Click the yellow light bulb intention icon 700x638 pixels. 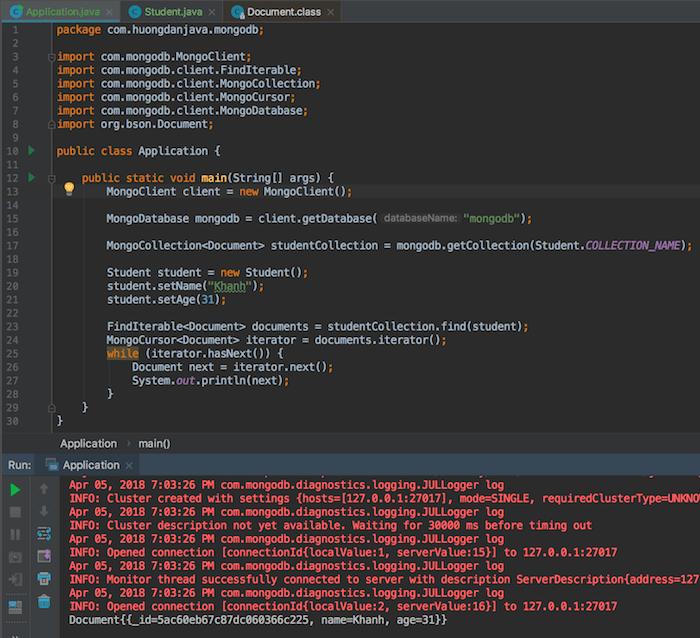point(69,188)
